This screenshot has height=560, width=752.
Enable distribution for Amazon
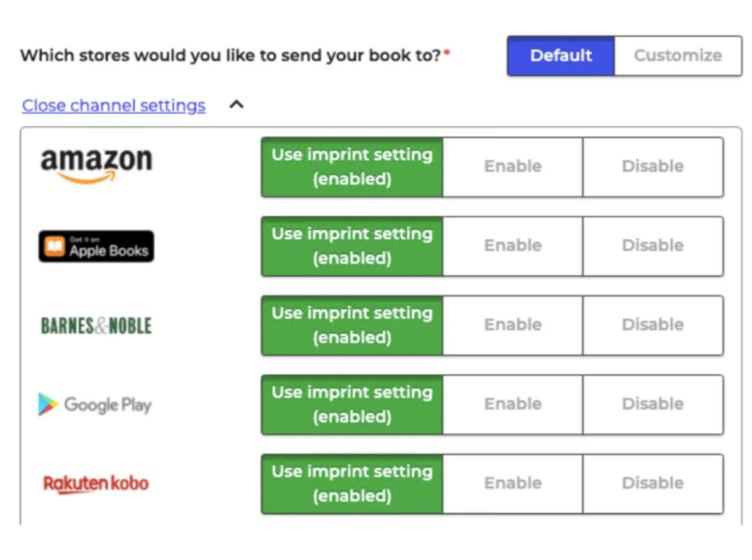[513, 167]
